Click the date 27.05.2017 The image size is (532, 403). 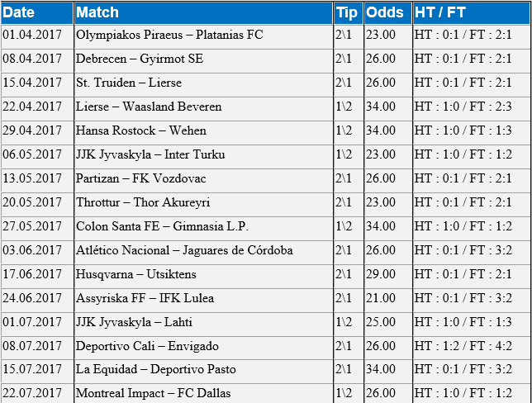32,226
